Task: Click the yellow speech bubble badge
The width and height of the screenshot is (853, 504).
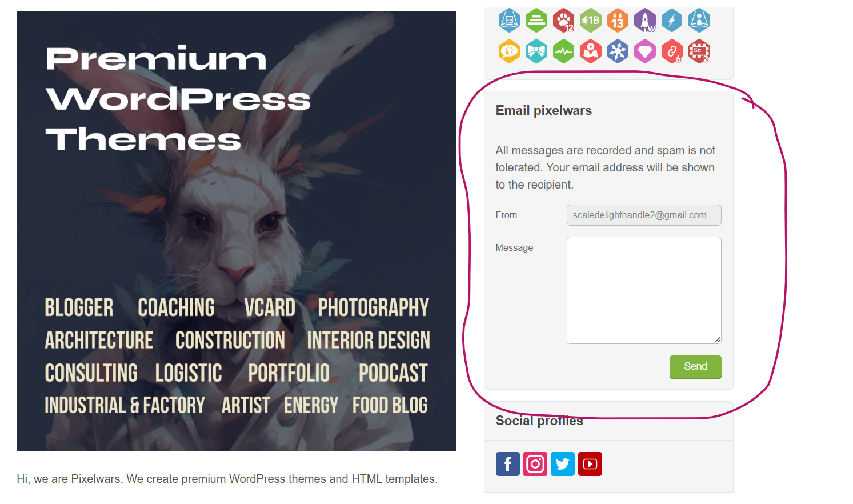Action: tap(509, 51)
